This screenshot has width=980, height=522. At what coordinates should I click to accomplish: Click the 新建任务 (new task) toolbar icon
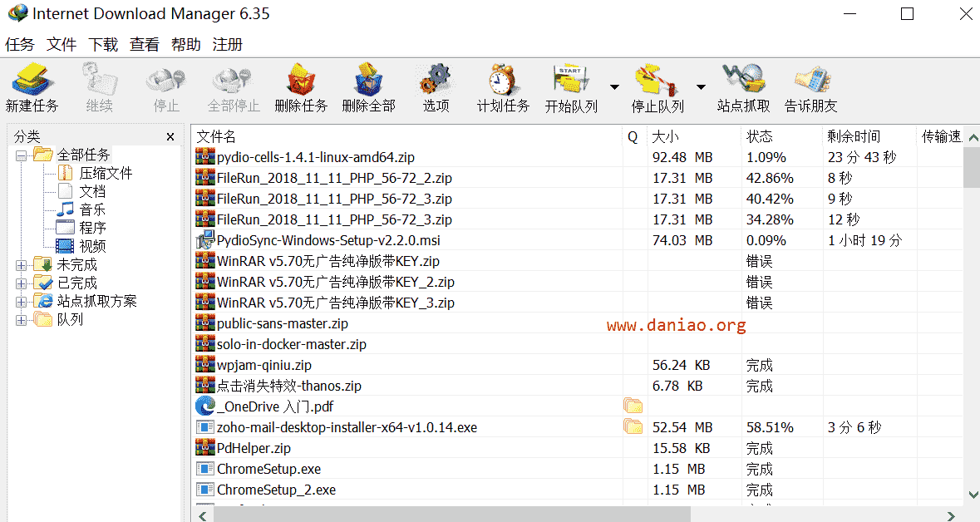tap(32, 80)
